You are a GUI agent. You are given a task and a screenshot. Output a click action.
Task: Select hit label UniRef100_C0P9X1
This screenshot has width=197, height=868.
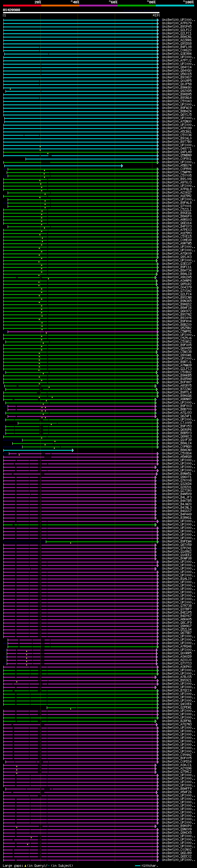(x=177, y=159)
